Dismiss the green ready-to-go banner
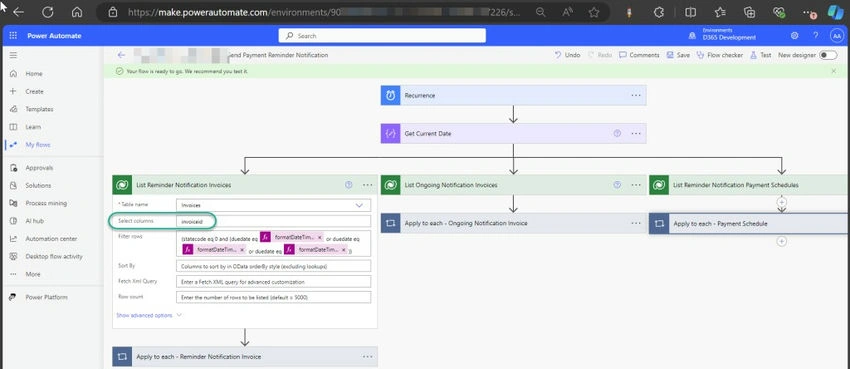 pos(834,71)
